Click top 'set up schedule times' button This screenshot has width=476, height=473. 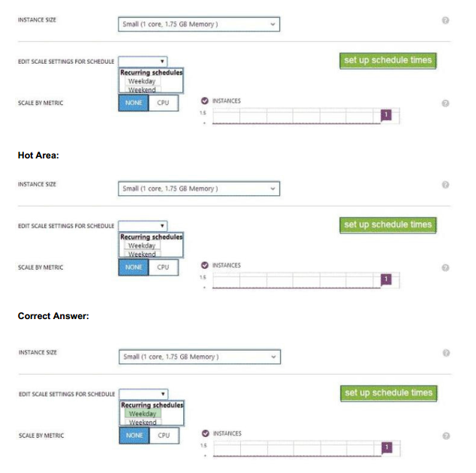pyautogui.click(x=388, y=60)
